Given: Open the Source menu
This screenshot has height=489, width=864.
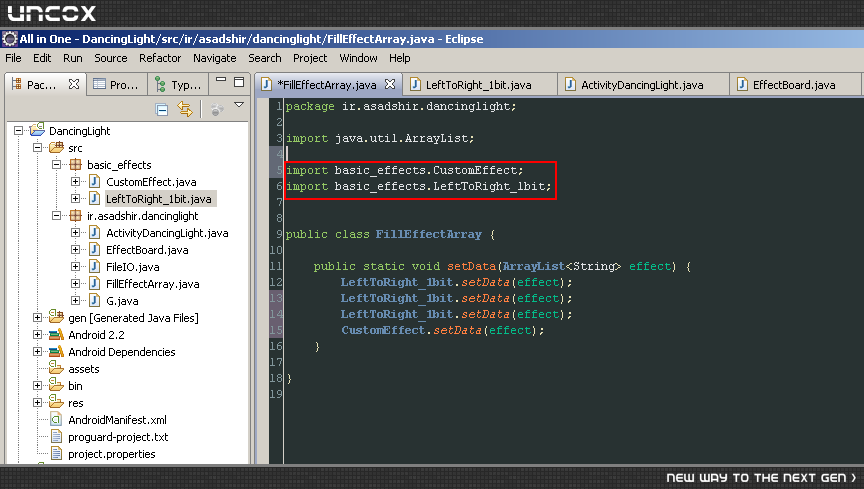Looking at the screenshot, I should coord(111,58).
